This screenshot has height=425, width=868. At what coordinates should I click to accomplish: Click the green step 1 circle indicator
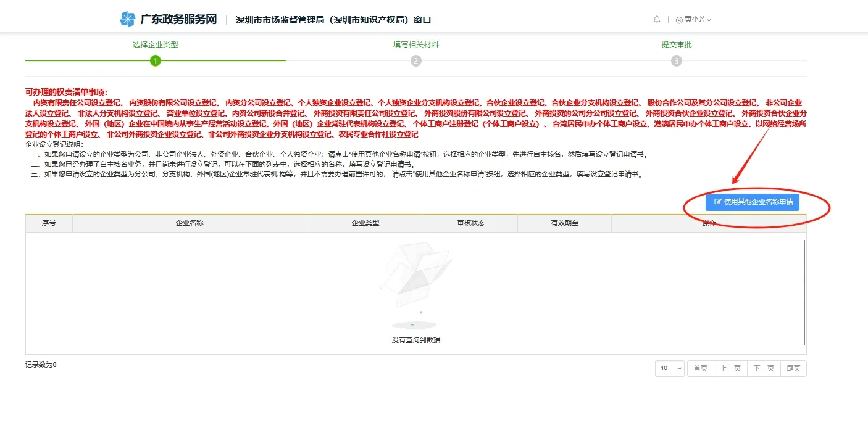pyautogui.click(x=156, y=61)
